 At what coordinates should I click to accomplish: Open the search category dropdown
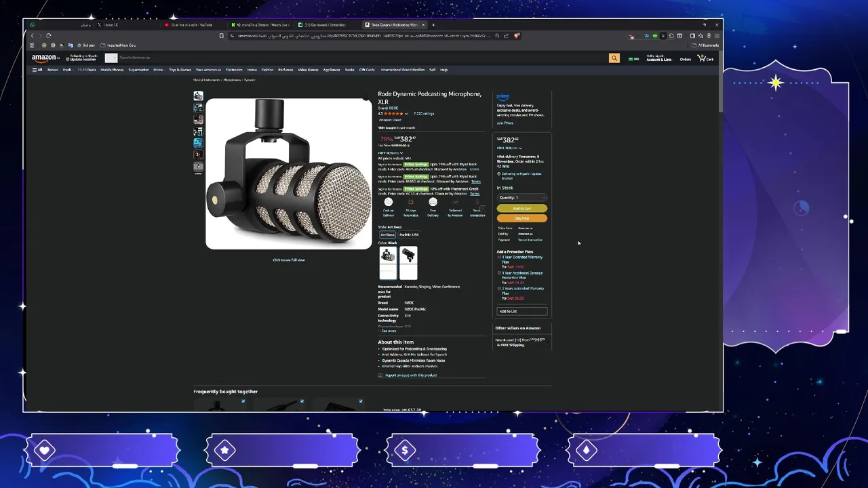pos(111,58)
